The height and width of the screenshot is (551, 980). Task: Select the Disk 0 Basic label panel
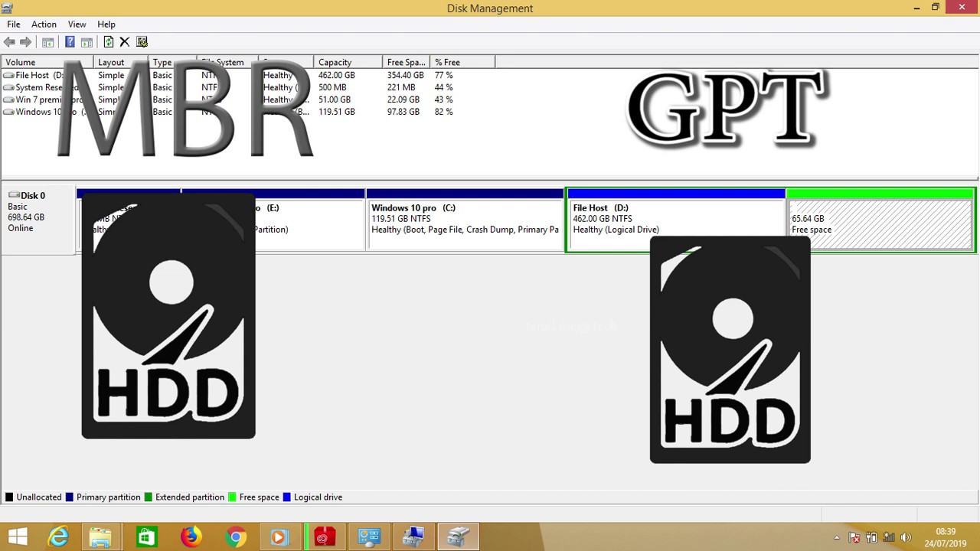point(38,219)
